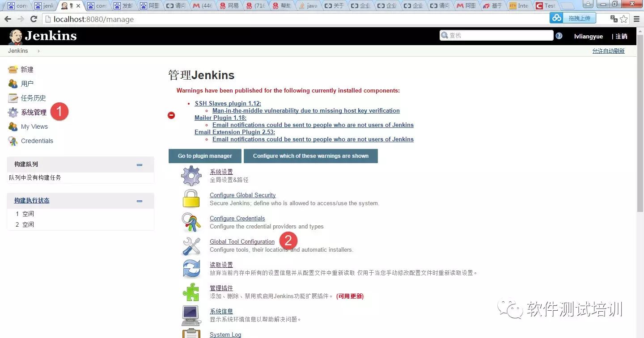Click the padlock icon for Global Security

tap(191, 199)
